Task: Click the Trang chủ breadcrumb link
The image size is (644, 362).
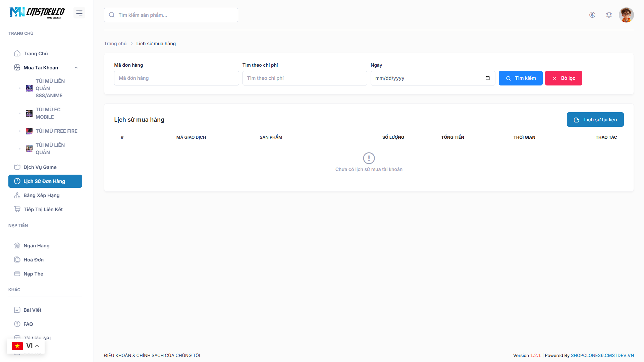Action: pyautogui.click(x=115, y=44)
